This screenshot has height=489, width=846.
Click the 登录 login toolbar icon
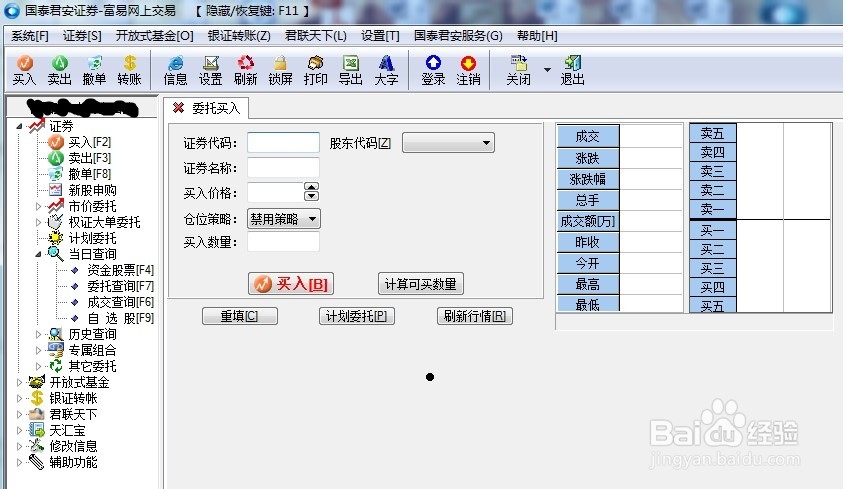click(433, 70)
